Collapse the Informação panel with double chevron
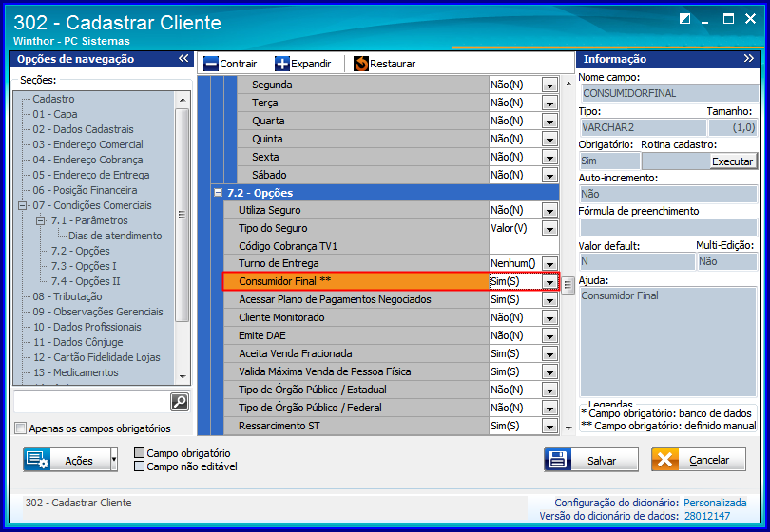Viewport: 770px width, 532px height. tap(748, 58)
